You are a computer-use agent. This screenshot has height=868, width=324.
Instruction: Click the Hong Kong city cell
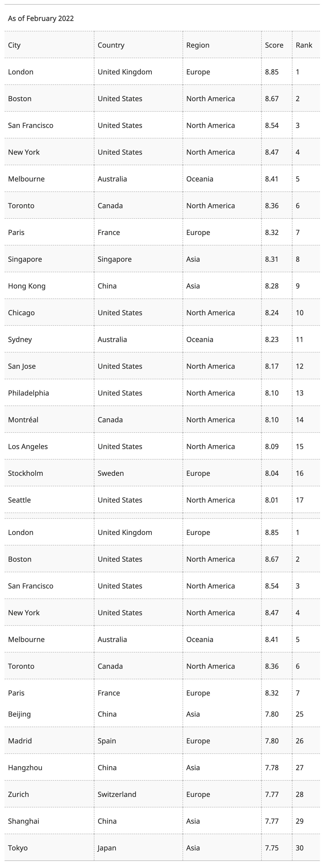tap(27, 286)
